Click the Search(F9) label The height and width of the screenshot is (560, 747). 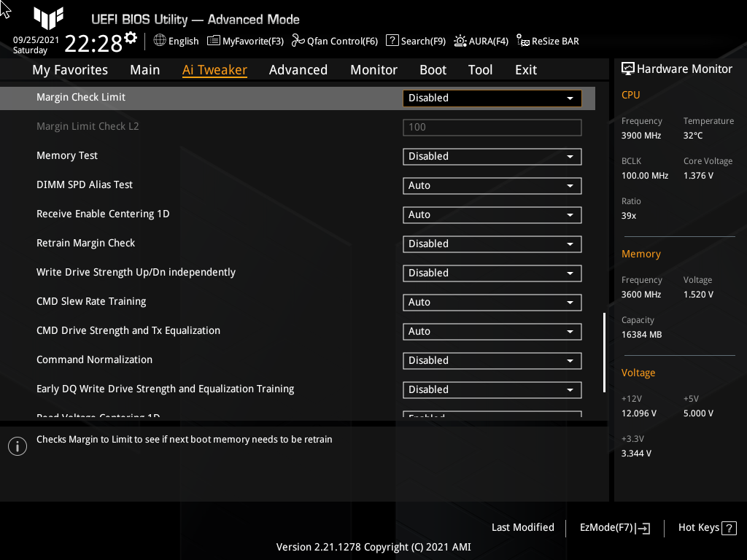tap(423, 42)
